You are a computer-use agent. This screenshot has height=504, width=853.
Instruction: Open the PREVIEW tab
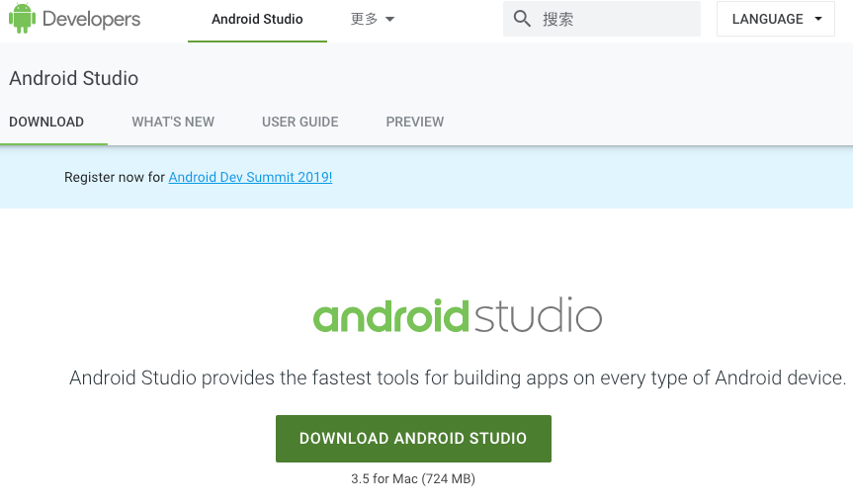(x=415, y=122)
